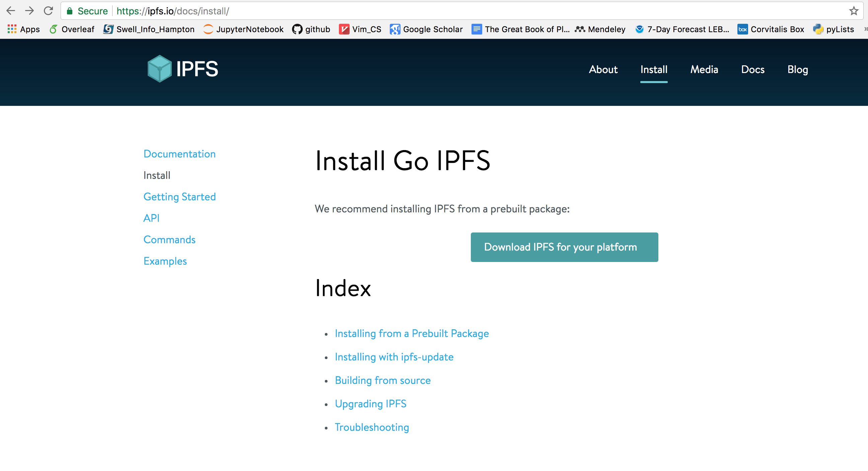Open the Swell_Info_Hampton bookmark
This screenshot has height=471, width=868.
[x=149, y=29]
